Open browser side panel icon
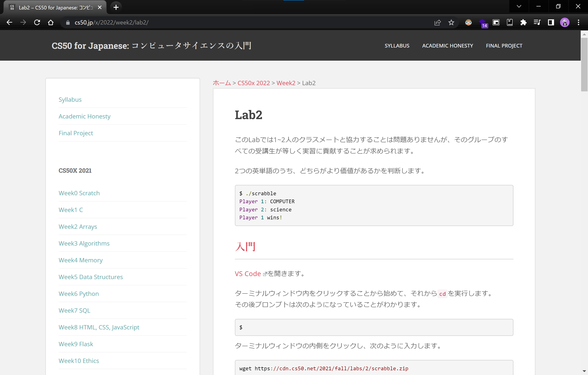This screenshot has width=588, height=375. 551,23
